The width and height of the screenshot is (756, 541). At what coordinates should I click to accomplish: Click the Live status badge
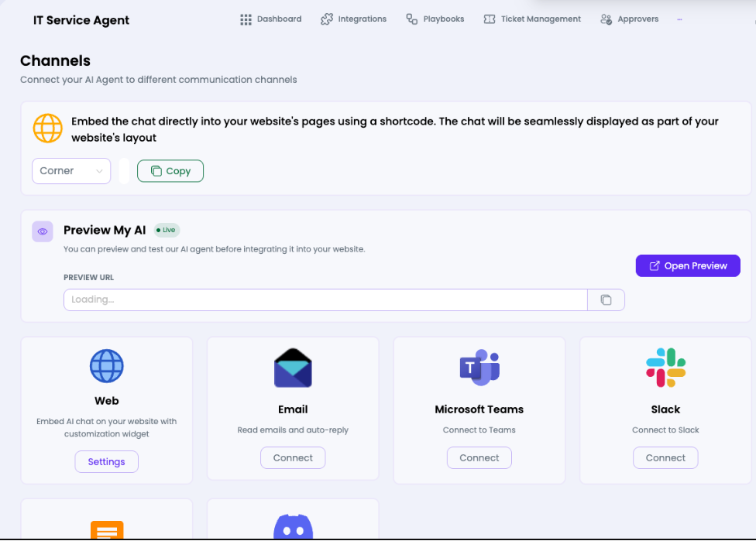[x=167, y=231]
